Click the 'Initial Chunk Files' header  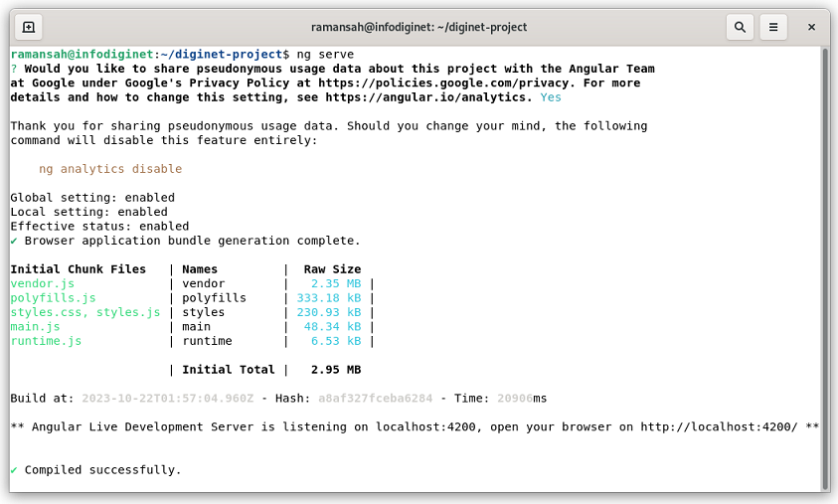point(78,269)
